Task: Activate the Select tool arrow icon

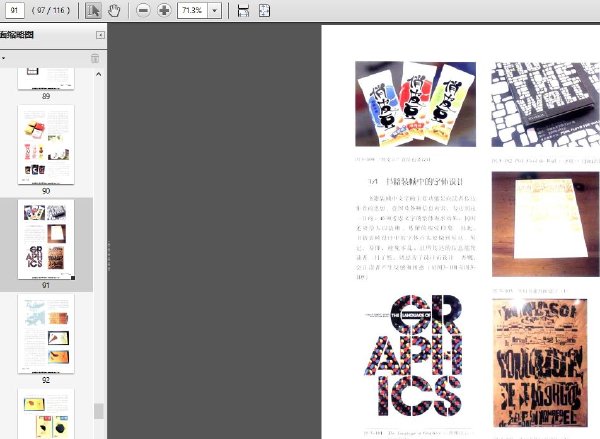Action: (x=93, y=10)
